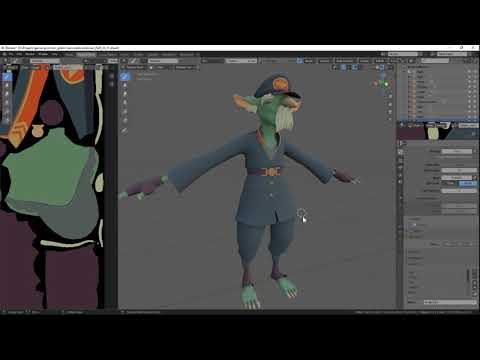Select the Annotate tool in the 3D viewport toolbar
This screenshot has height=360, width=480.
point(125,131)
